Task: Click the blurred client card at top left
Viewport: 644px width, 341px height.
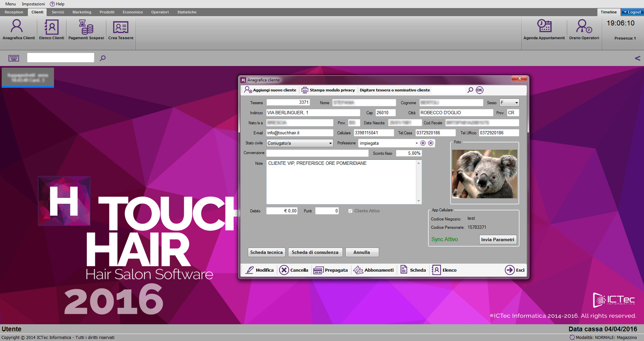Action: 28,78
